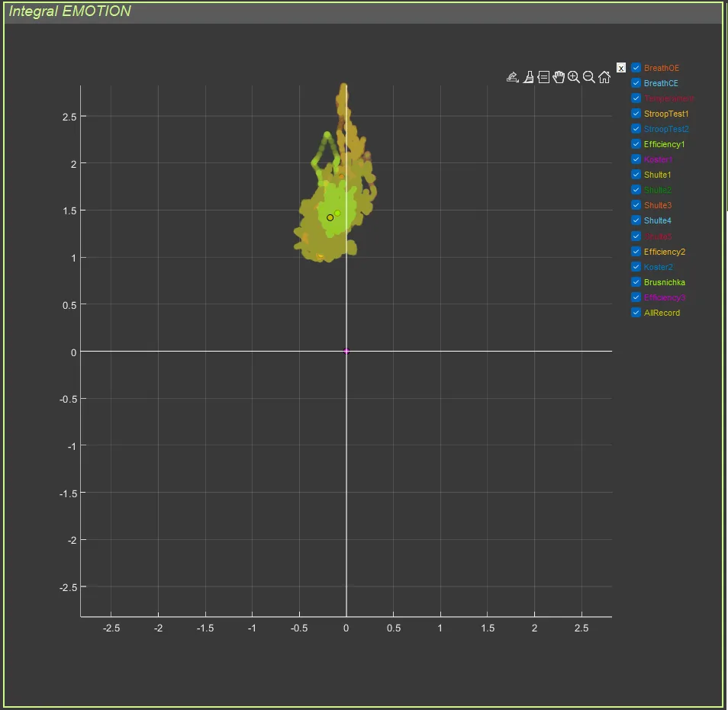Uncheck the Koster1 checkbox
Viewport: 728px width, 710px height.
[x=636, y=159]
